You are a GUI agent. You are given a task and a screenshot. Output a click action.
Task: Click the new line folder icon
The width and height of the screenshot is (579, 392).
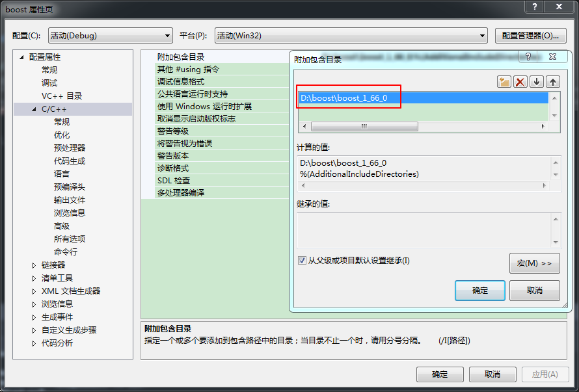[x=504, y=81]
